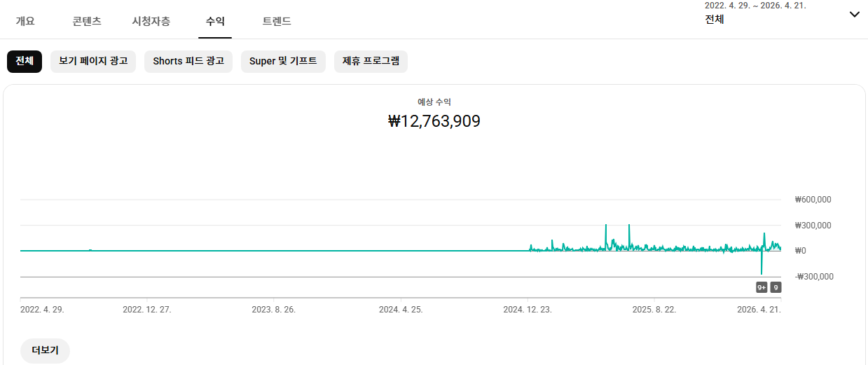Viewport: 868px width, 365px height.
Task: Choose the Super 및 기프트 chip
Action: (283, 61)
